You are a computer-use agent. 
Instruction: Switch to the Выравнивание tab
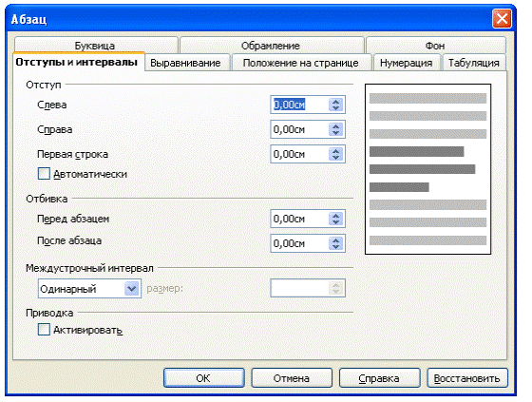pos(187,63)
